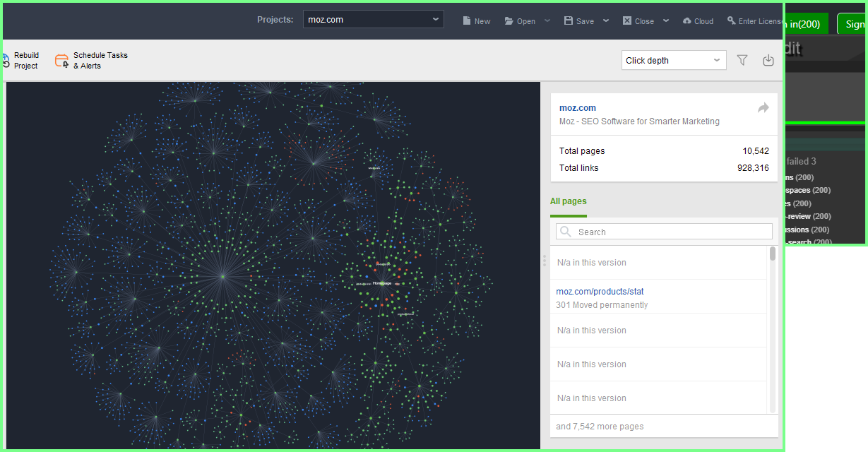Viewport: 868px width, 452px height.
Task: Click 'ussions (200)' entry in background window
Action: [807, 230]
